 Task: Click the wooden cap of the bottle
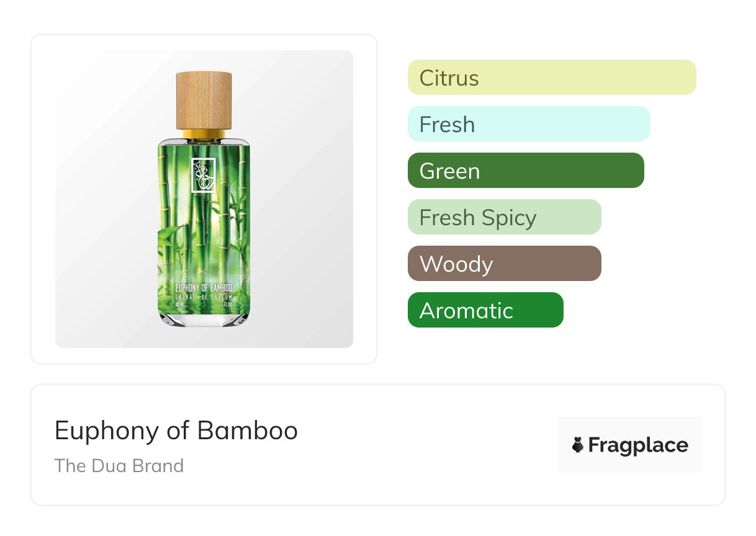click(204, 100)
